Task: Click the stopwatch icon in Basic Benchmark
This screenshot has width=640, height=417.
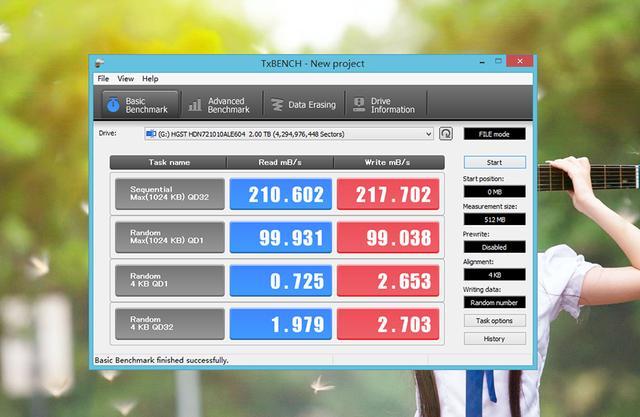Action: point(113,104)
